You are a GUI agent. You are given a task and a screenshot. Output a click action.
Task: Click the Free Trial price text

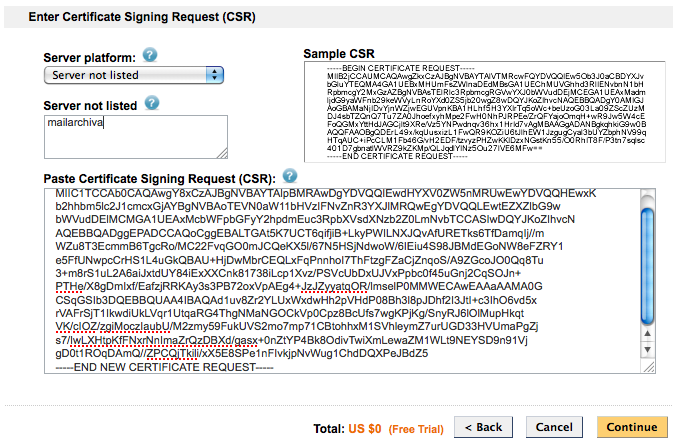pyautogui.click(x=416, y=429)
